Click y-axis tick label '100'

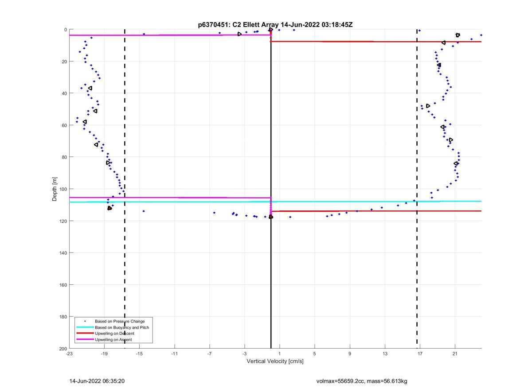click(x=63, y=189)
